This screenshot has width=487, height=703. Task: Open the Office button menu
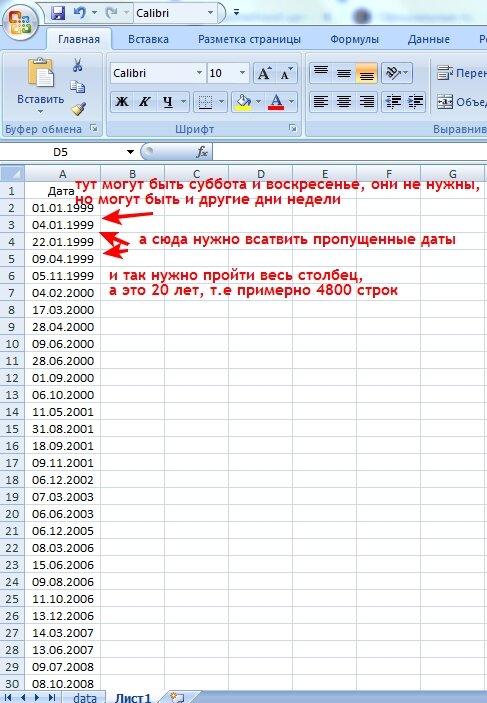coord(19,22)
